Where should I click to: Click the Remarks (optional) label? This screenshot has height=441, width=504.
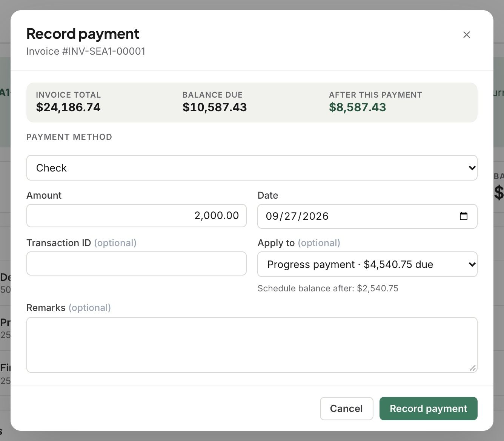pyautogui.click(x=69, y=308)
